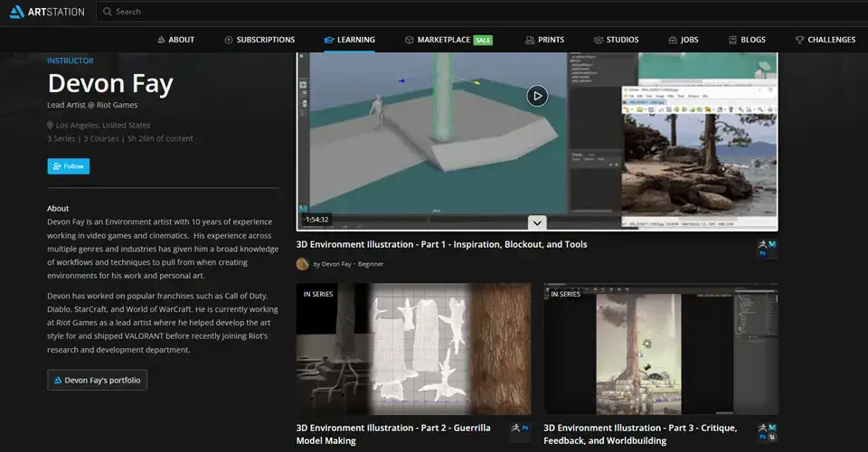
Task: Click 'Lead Artist @ Riot Games' text
Action: pyautogui.click(x=92, y=105)
